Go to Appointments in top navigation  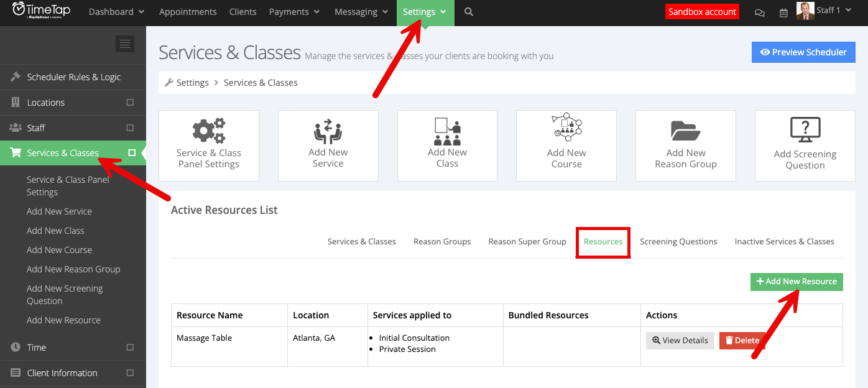coord(188,12)
